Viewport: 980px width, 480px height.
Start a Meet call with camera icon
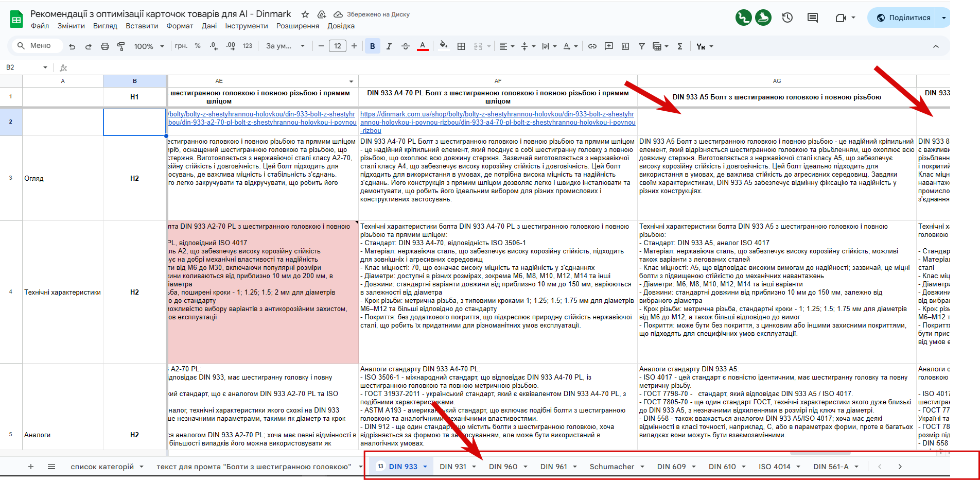pyautogui.click(x=841, y=18)
